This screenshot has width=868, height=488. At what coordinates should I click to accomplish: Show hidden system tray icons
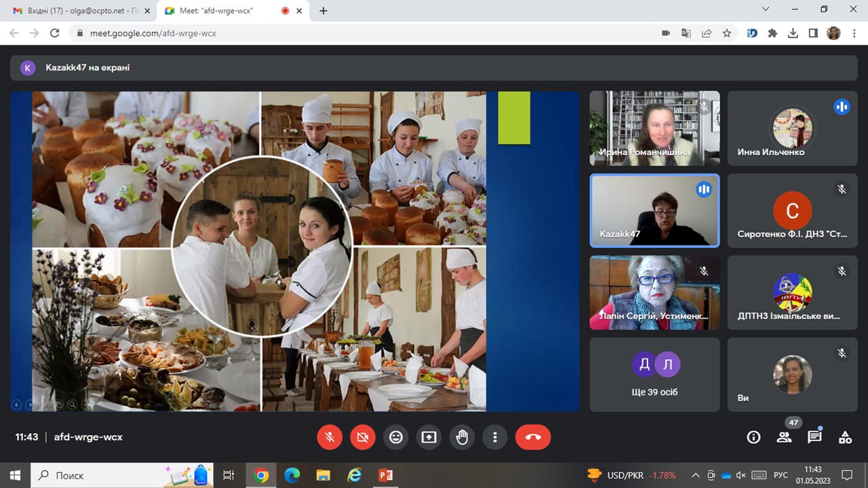point(695,475)
